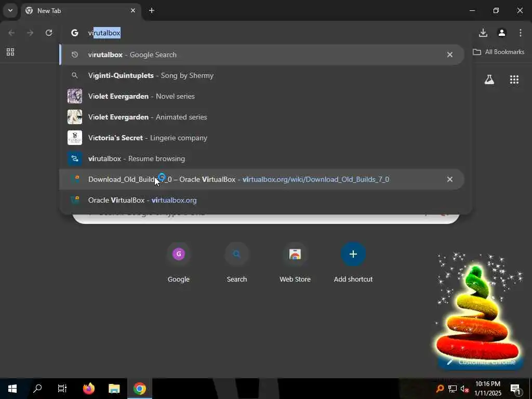The height and width of the screenshot is (399, 532).
Task: Click the orange magnifier tray icon
Action: pyautogui.click(x=440, y=389)
